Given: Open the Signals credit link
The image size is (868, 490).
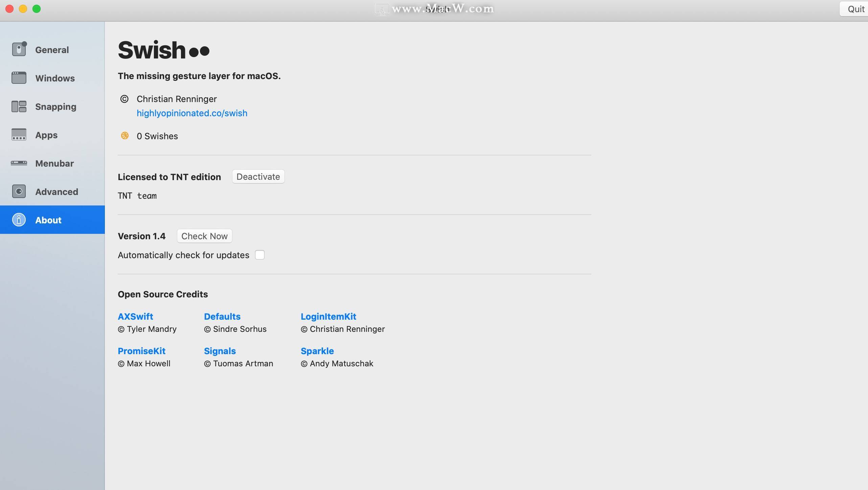Looking at the screenshot, I should click(220, 351).
